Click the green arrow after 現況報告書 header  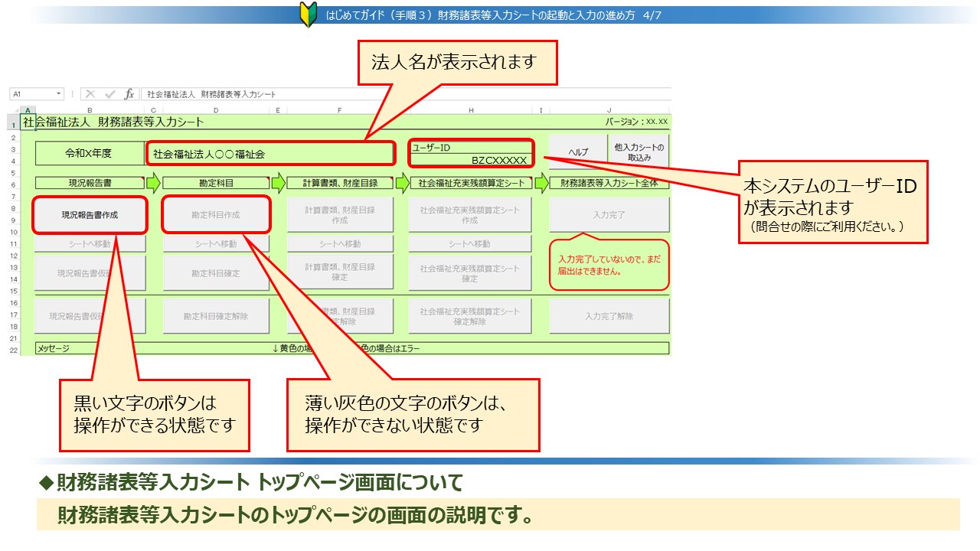(x=154, y=184)
